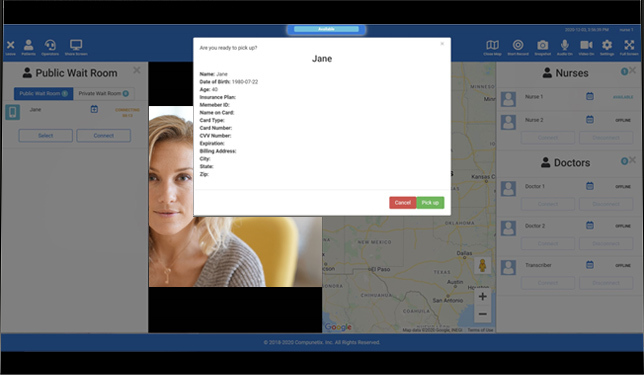Click Connect button under Doctor 1
The width and height of the screenshot is (644, 375).
(x=548, y=204)
